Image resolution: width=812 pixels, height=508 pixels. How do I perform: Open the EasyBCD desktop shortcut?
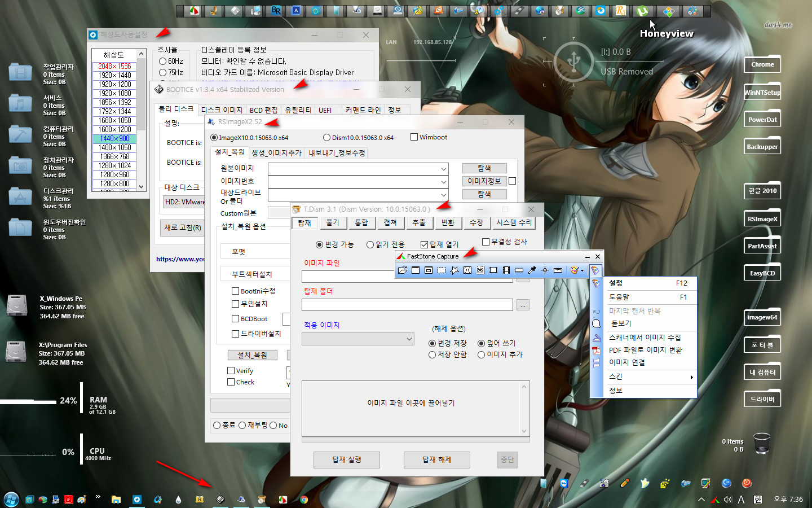point(762,273)
